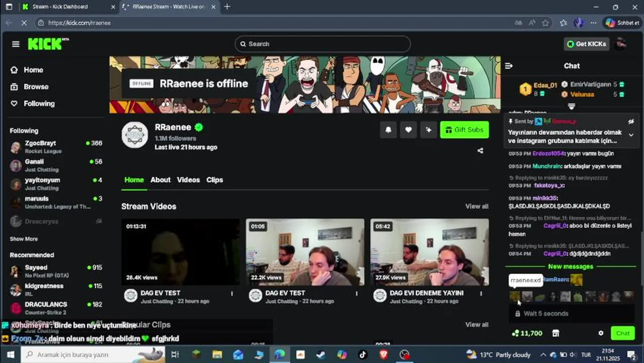
Task: Focus the Kick search box
Action: (323, 44)
